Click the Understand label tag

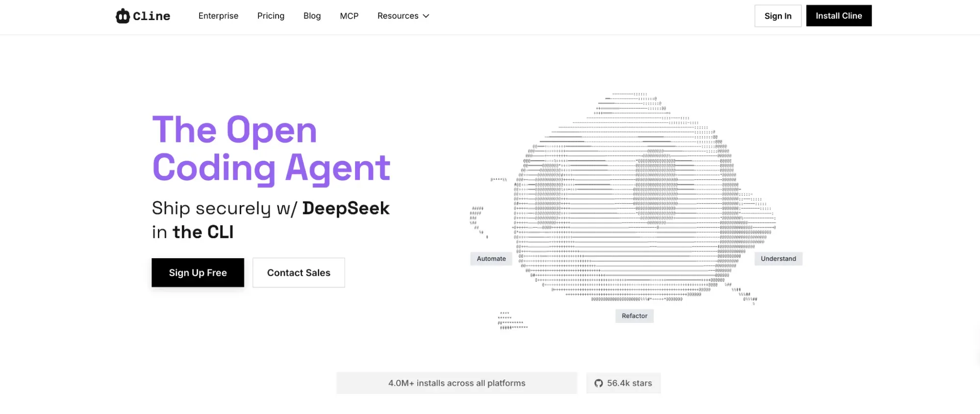coord(778,259)
